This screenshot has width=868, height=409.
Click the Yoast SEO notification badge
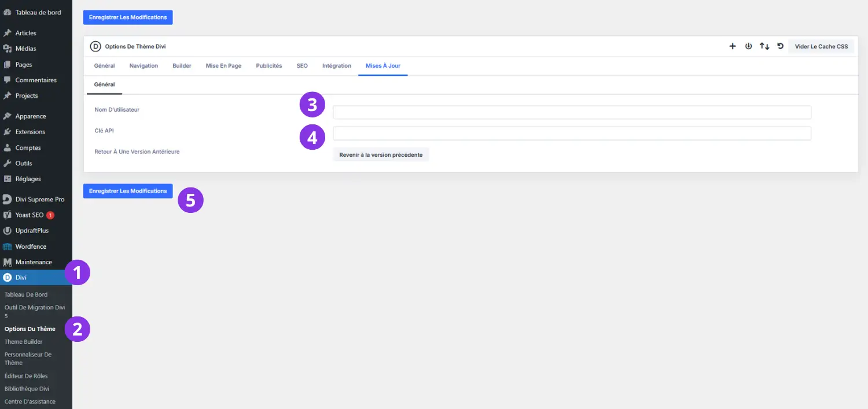coord(50,215)
